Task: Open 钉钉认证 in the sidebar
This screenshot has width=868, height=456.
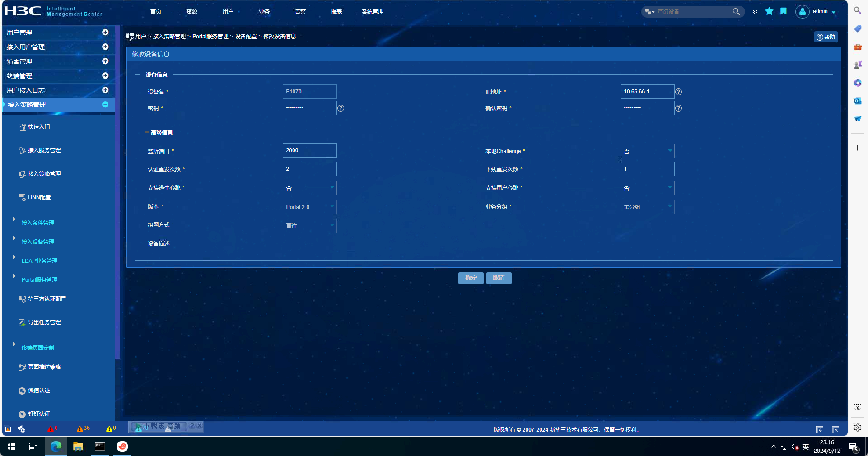Action: coord(34,414)
